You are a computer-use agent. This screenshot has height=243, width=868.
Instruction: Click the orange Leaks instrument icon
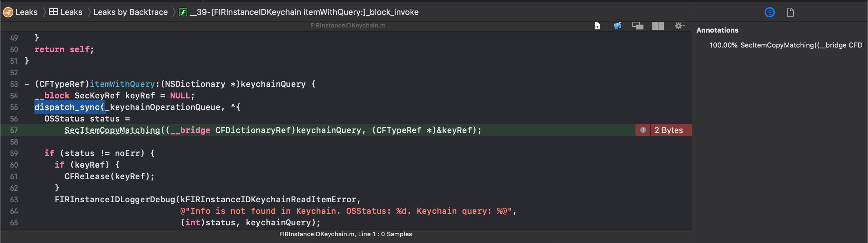click(8, 12)
